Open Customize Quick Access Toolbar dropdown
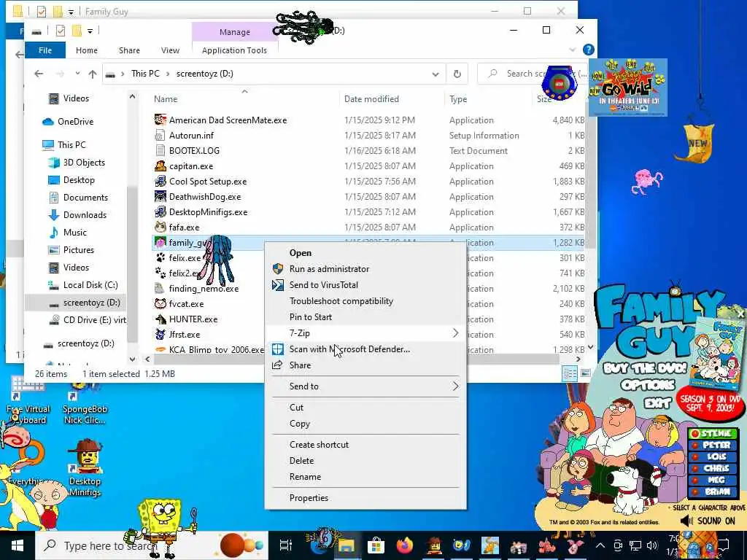Viewport: 747px width, 560px height. [90, 31]
